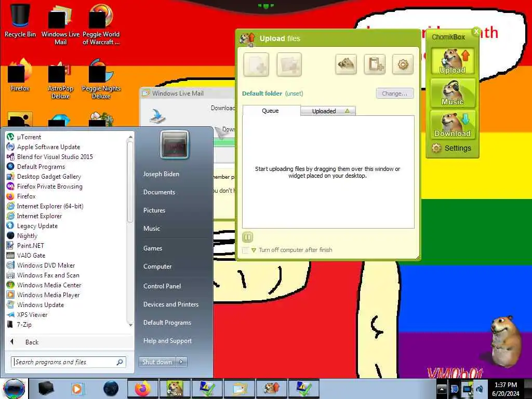The width and height of the screenshot is (532, 399).
Task: Show hidden icons in system tray
Action: (x=442, y=389)
